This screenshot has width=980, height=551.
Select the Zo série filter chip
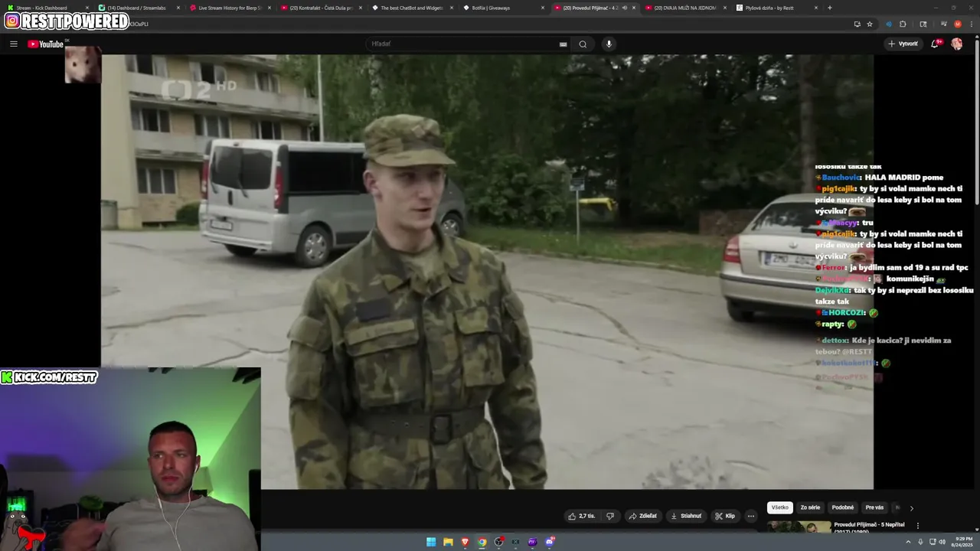(810, 507)
